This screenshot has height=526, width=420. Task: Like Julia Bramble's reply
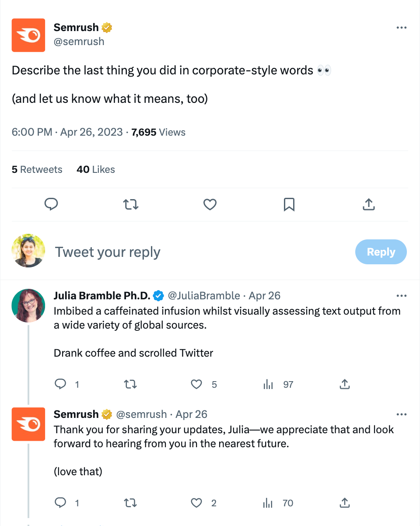click(x=197, y=385)
